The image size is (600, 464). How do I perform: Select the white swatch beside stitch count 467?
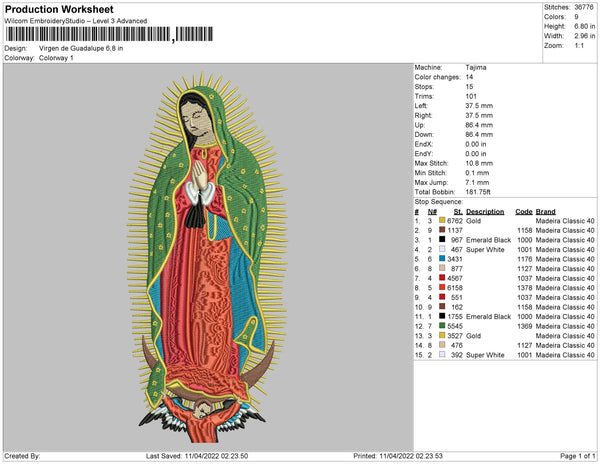(442, 249)
